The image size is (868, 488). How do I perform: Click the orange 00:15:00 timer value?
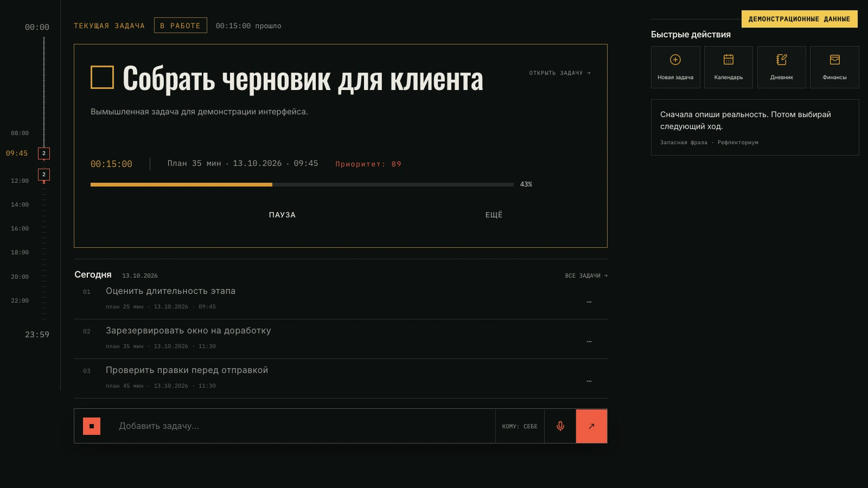[111, 164]
